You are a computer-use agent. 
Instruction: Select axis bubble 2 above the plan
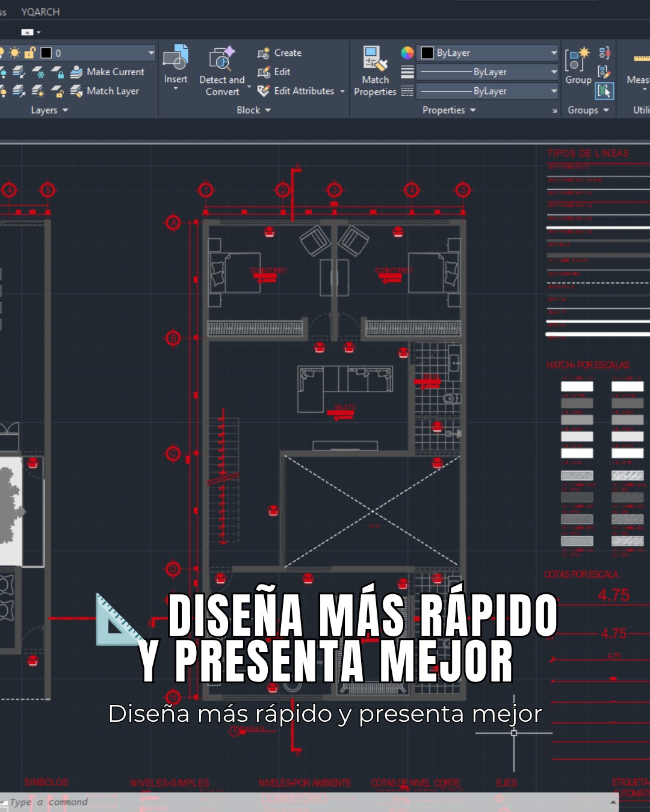[x=283, y=190]
